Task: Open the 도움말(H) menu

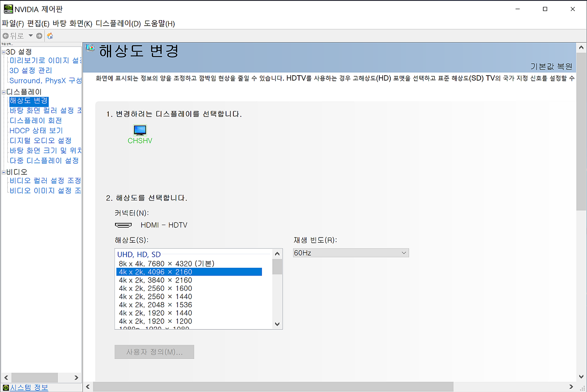Action: pyautogui.click(x=159, y=23)
